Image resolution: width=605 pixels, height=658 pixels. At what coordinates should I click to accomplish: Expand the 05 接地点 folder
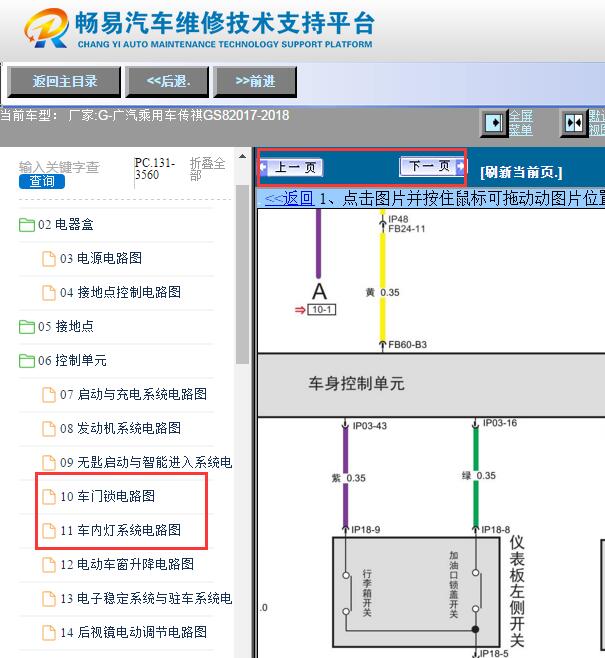[65, 326]
